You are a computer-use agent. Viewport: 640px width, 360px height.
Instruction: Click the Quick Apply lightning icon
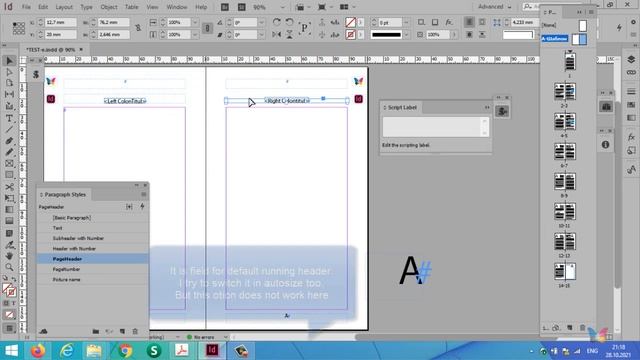point(619,28)
